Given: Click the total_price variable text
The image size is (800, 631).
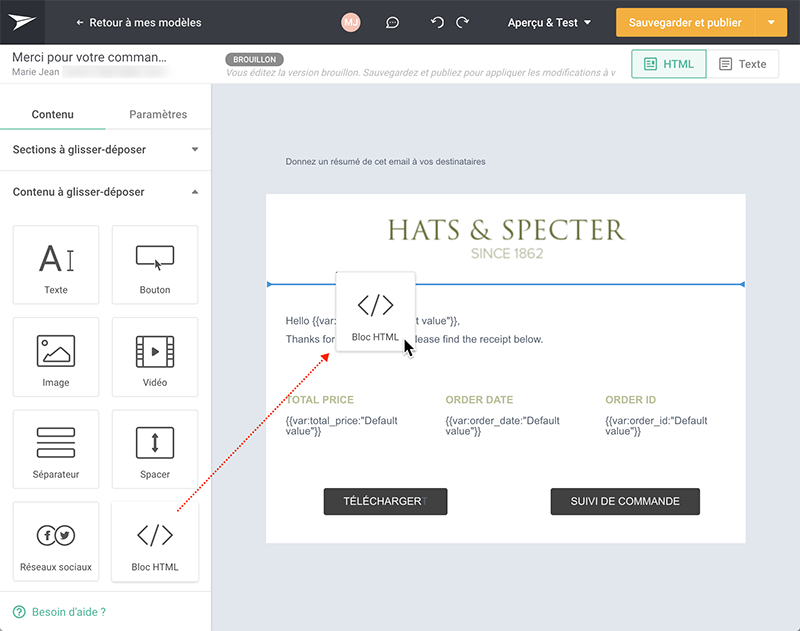Looking at the screenshot, I should click(x=341, y=426).
